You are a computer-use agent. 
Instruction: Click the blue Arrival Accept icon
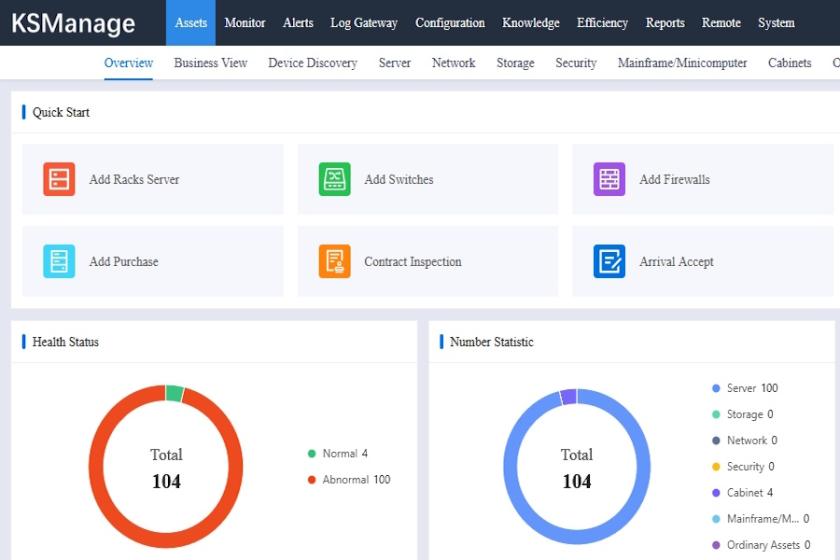coord(609,261)
